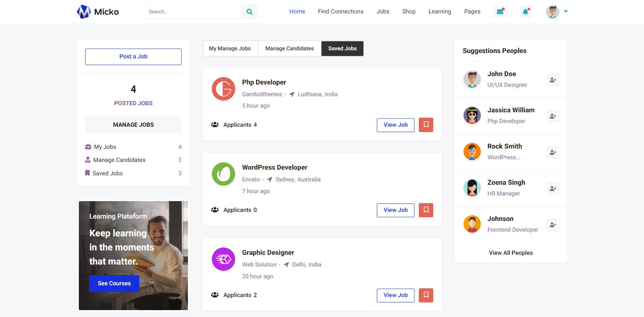Image resolution: width=644 pixels, height=317 pixels.
Task: Open the messages envelope icon
Action: point(500,12)
